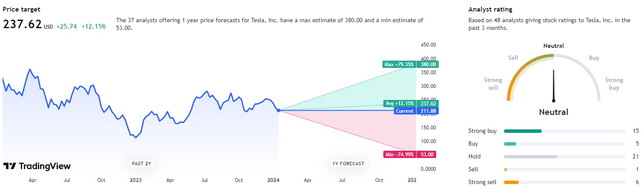The width and height of the screenshot is (644, 196).
Task: Click the Strong buy gauge label
Action: [614, 84]
